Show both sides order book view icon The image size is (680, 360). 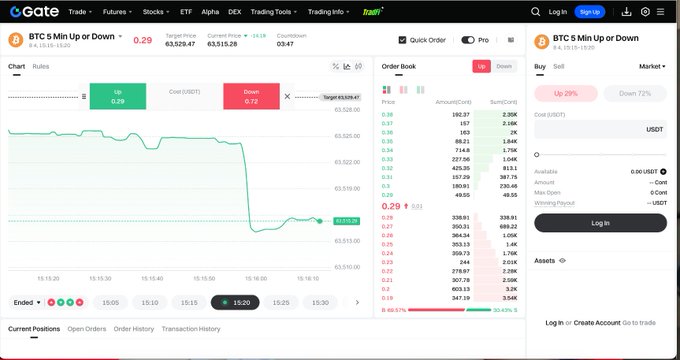point(386,90)
